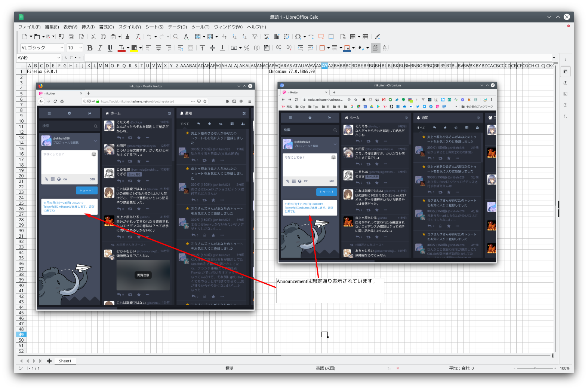The height and width of the screenshot is (390, 588).
Task: Toggle Italic formatting
Action: [x=100, y=48]
